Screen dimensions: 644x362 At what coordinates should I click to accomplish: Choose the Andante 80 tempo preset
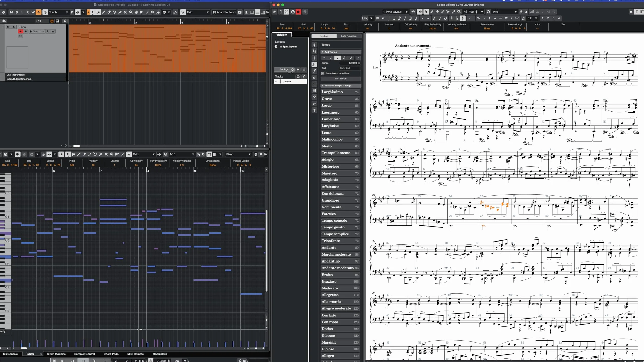pos(340,248)
